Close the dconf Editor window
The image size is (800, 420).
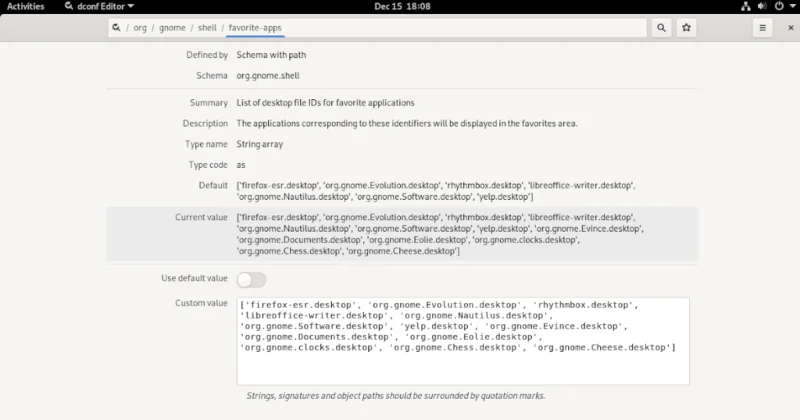tap(791, 28)
